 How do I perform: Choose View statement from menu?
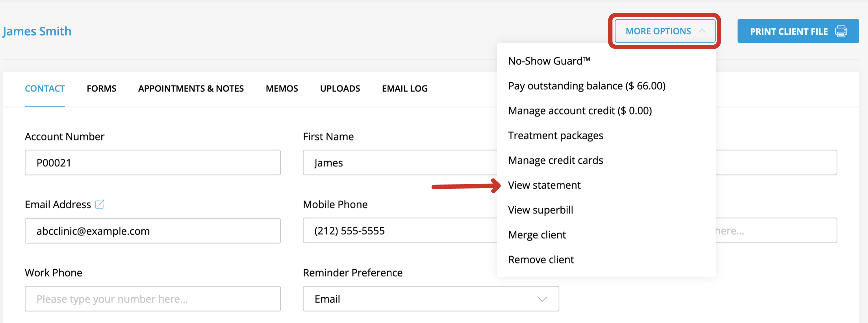(x=544, y=185)
